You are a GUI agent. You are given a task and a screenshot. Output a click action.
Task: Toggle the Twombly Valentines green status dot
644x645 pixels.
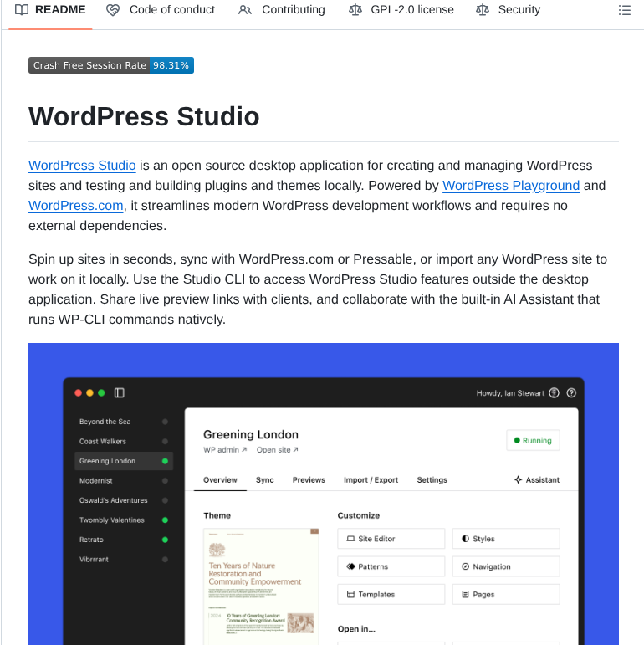(165, 520)
